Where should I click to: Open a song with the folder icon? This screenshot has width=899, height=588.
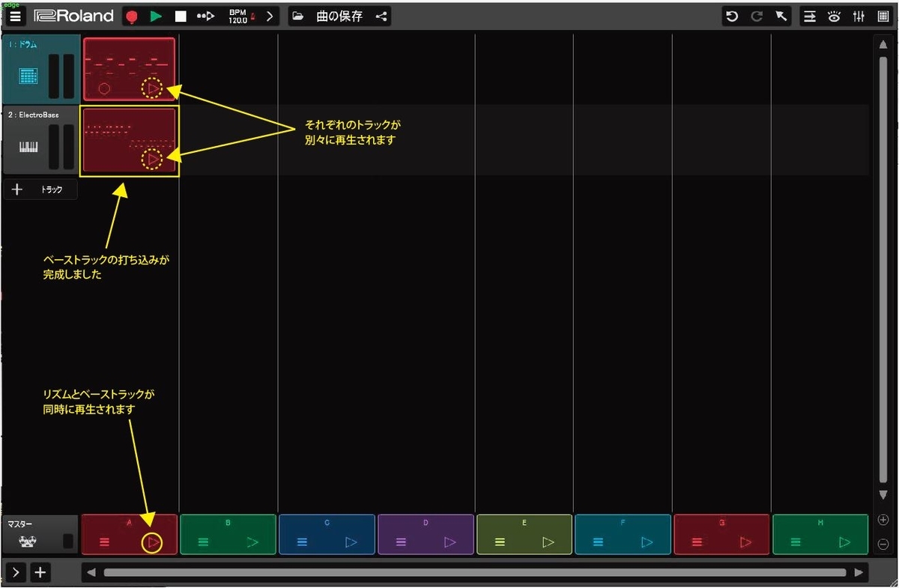298,16
